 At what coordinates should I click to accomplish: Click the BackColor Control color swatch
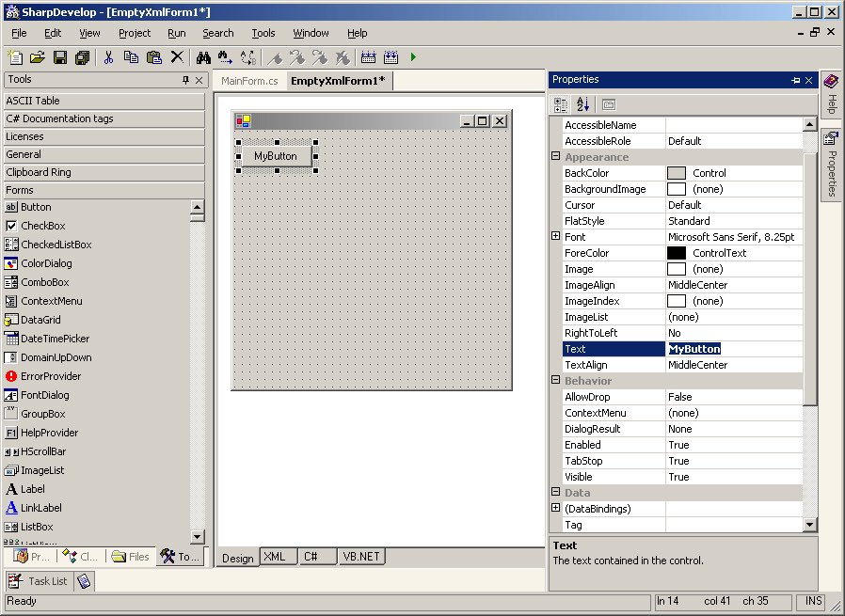677,173
